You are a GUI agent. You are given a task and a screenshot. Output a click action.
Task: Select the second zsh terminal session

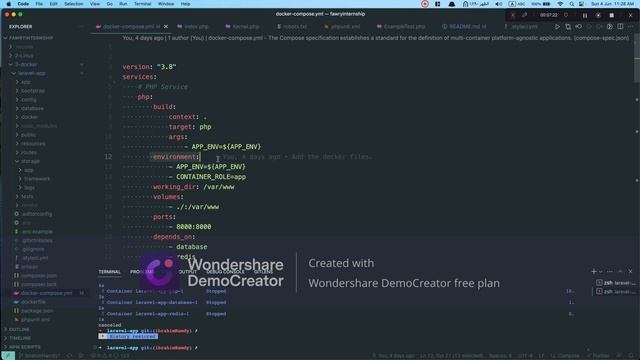(x=616, y=292)
